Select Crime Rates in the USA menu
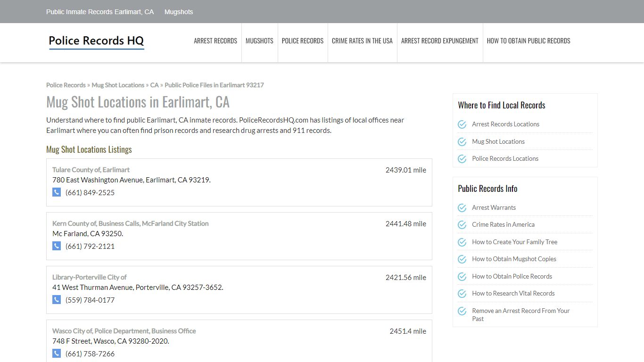Screen dimensions: 644x362 [362, 41]
